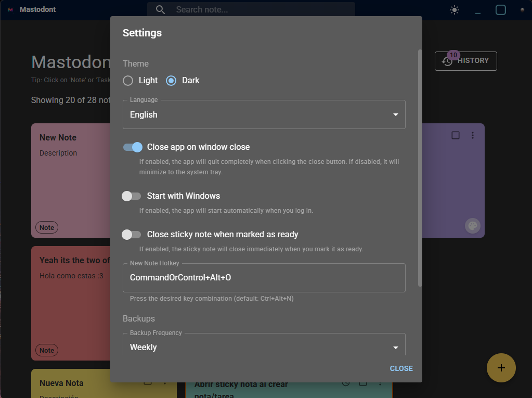Click the New Note Hotkey input field
This screenshot has height=398, width=532.
point(264,278)
